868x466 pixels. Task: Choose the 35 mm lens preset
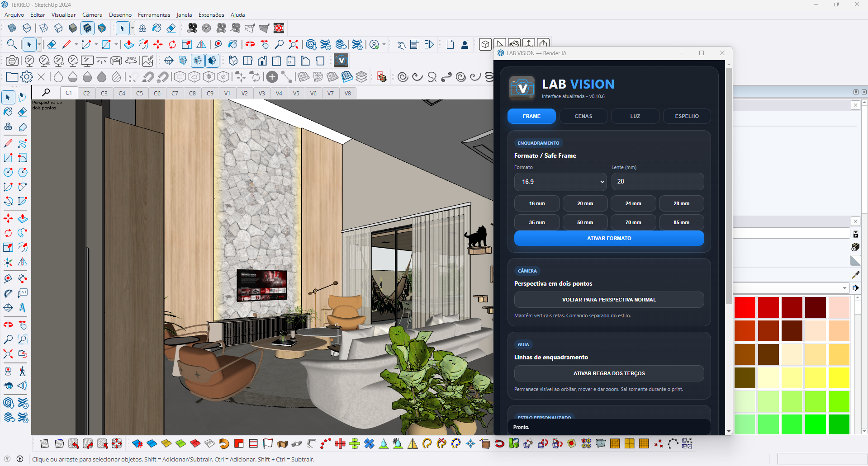click(537, 222)
